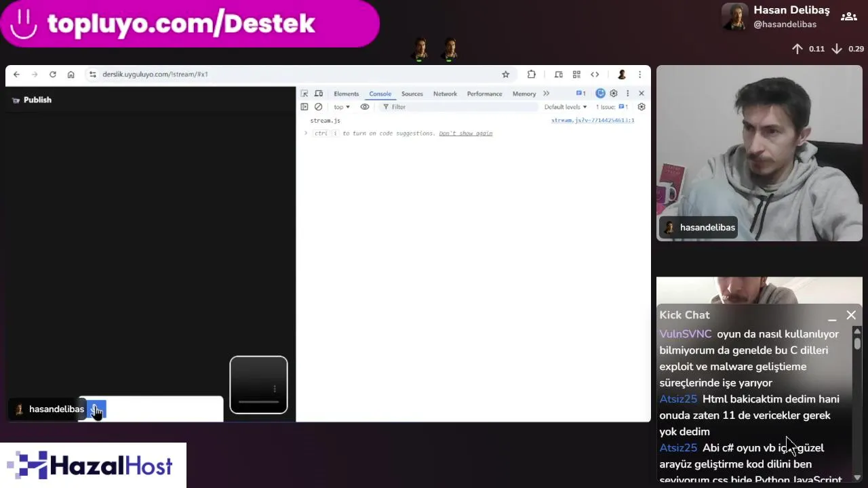The image size is (868, 488).
Task: Open the Chrome profile avatar
Action: (621, 75)
